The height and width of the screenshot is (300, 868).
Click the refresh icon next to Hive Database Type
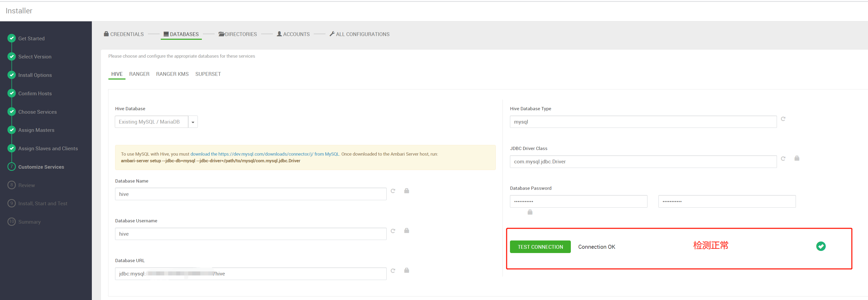[783, 119]
